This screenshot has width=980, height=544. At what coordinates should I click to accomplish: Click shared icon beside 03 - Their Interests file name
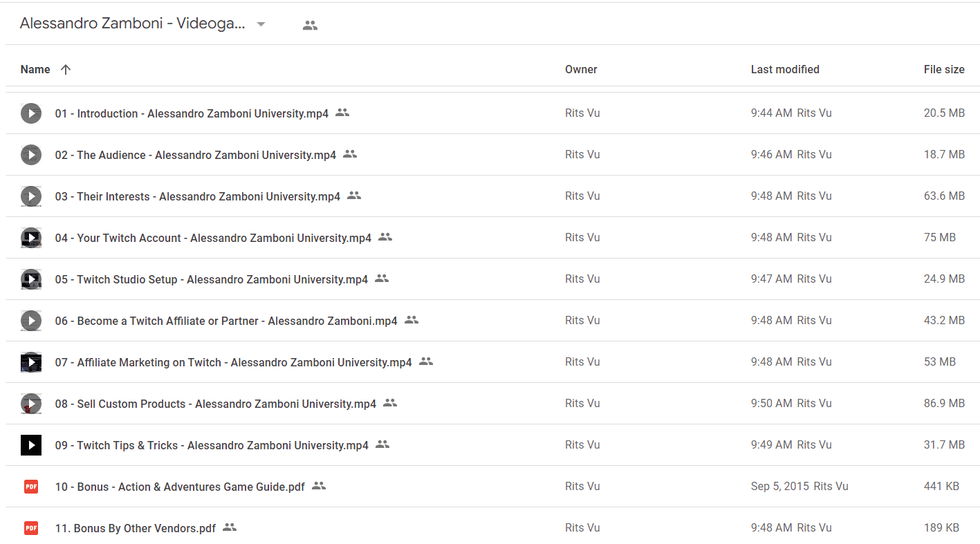(354, 195)
